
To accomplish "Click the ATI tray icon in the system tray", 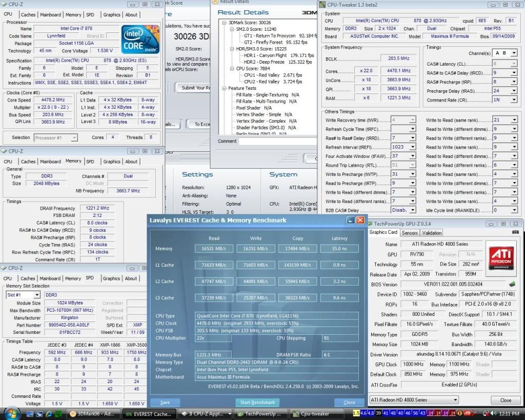I will 467,413.
